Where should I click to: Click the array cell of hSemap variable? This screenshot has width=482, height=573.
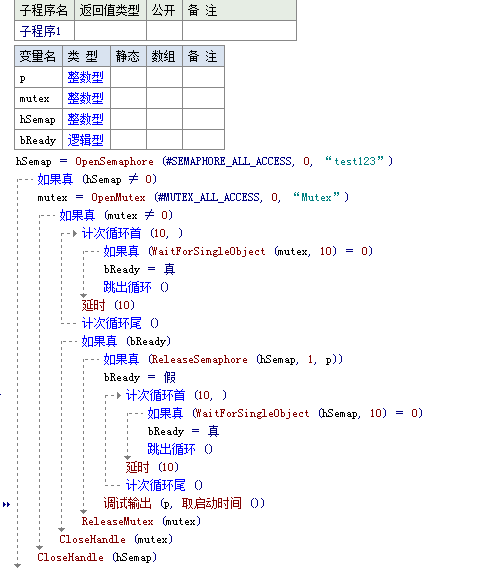click(164, 119)
